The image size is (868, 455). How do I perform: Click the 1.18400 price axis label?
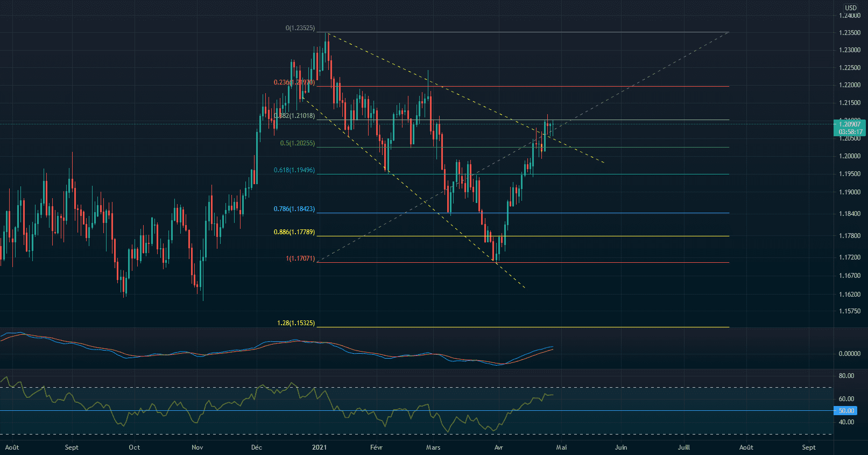[850, 214]
